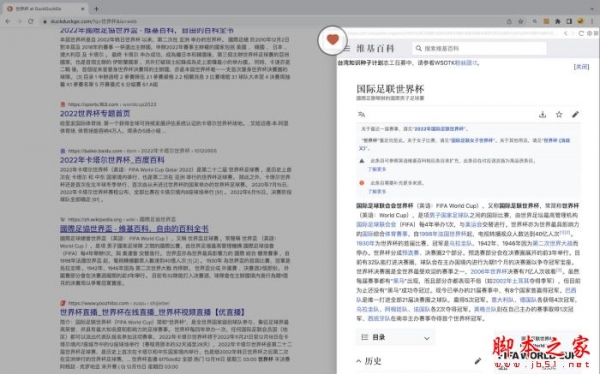Reload the DuckDuckGo page in browser
Screen dimensions: 600x374
click(x=31, y=21)
